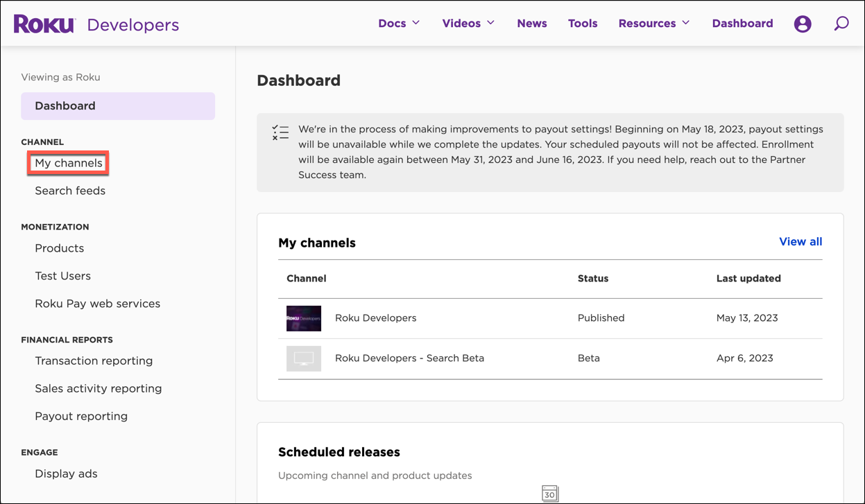Click the search magnifier icon
Image resolution: width=865 pixels, height=504 pixels.
tap(841, 23)
